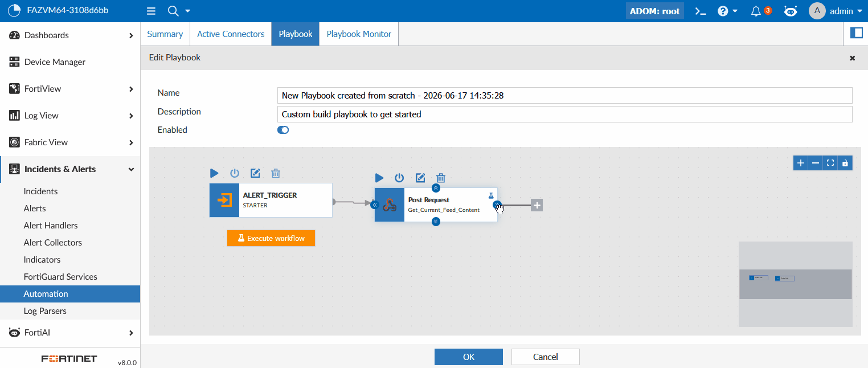Delete the Post Request node with trash icon

(x=441, y=178)
